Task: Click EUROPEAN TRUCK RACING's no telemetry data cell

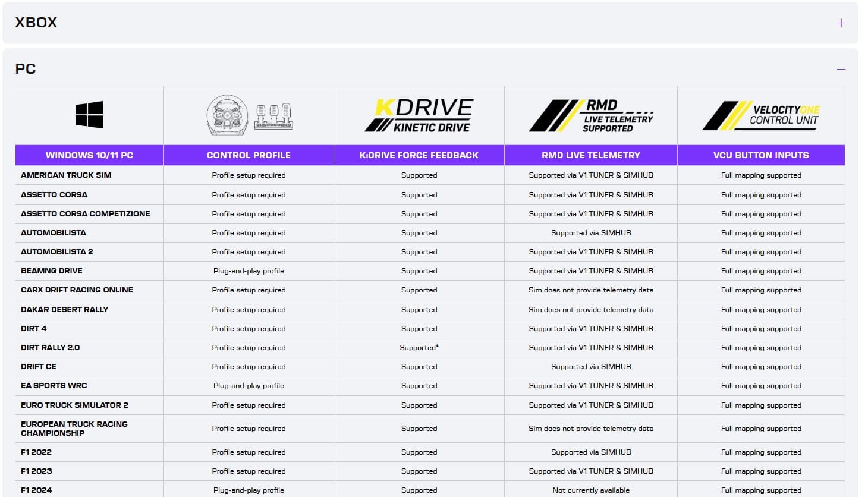Action: coord(591,429)
